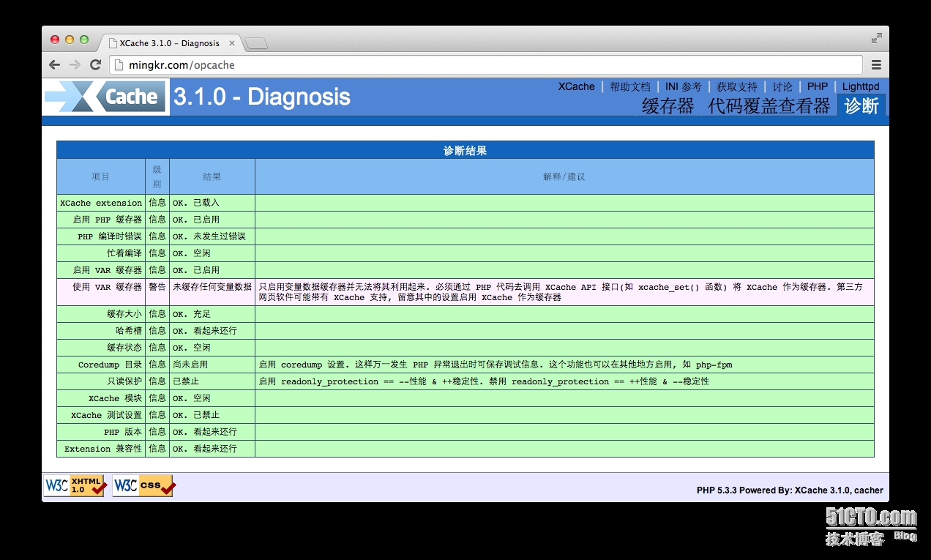Open the Lighttpd link
Image resolution: width=931 pixels, height=560 pixels.
[861, 86]
